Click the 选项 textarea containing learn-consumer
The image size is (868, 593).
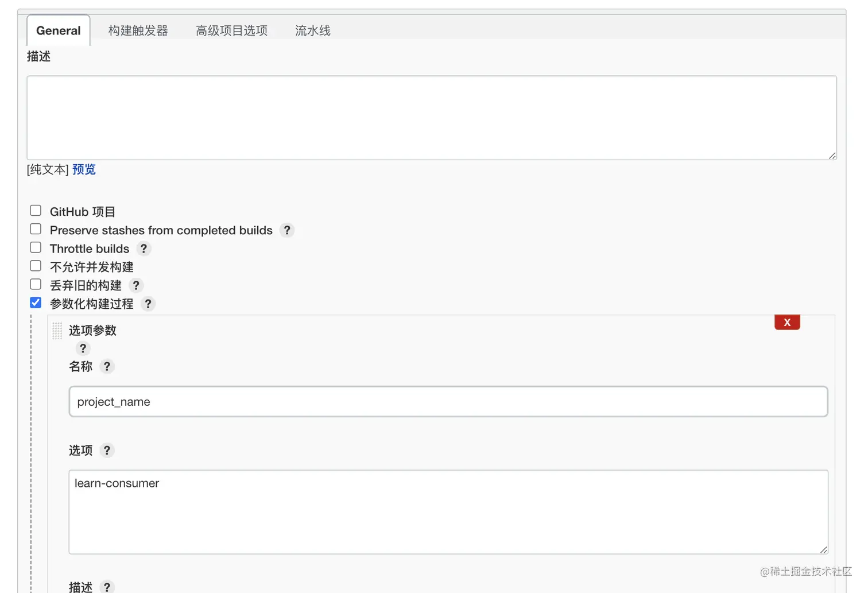point(448,512)
